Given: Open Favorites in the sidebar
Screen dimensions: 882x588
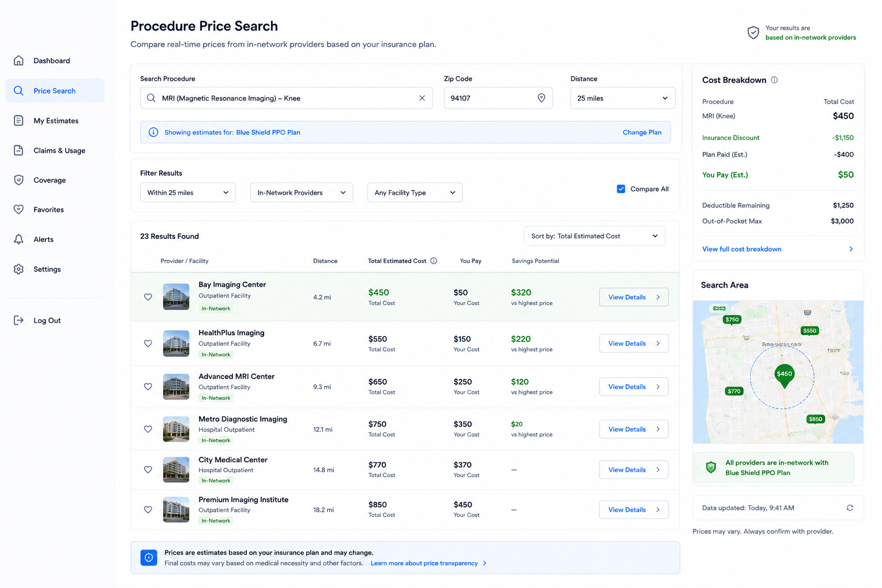Looking at the screenshot, I should tap(48, 210).
